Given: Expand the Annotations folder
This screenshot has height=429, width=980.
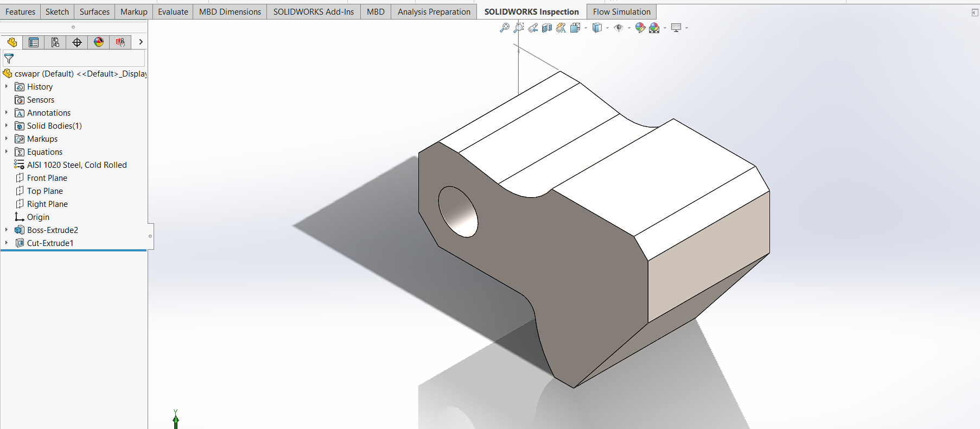Looking at the screenshot, I should click(x=7, y=112).
